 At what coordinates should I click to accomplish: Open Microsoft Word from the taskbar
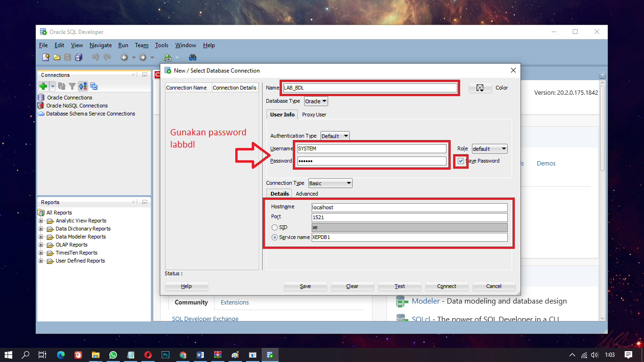click(x=200, y=355)
